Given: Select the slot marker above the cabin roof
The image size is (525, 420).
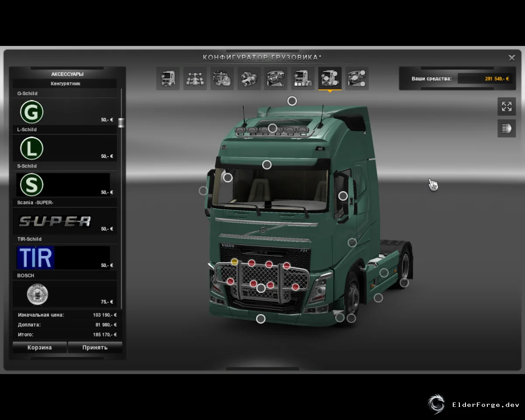Looking at the screenshot, I should (x=292, y=101).
